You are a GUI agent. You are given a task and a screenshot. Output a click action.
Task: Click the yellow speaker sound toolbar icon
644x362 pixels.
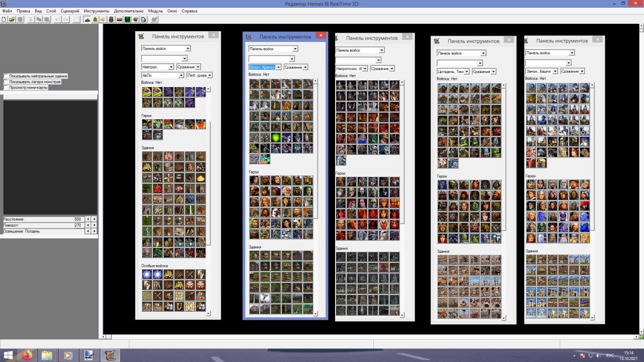[103, 19]
